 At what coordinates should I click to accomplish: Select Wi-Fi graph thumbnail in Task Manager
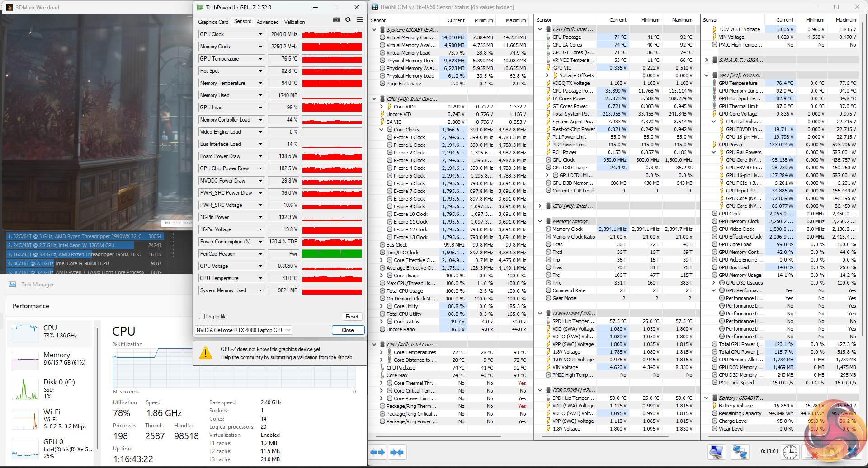[25, 419]
